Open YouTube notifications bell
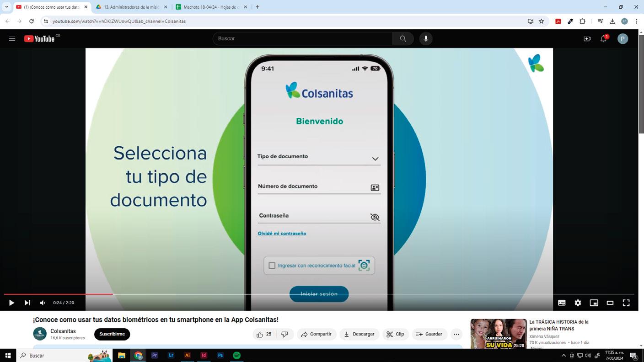The height and width of the screenshot is (362, 644). (x=604, y=39)
